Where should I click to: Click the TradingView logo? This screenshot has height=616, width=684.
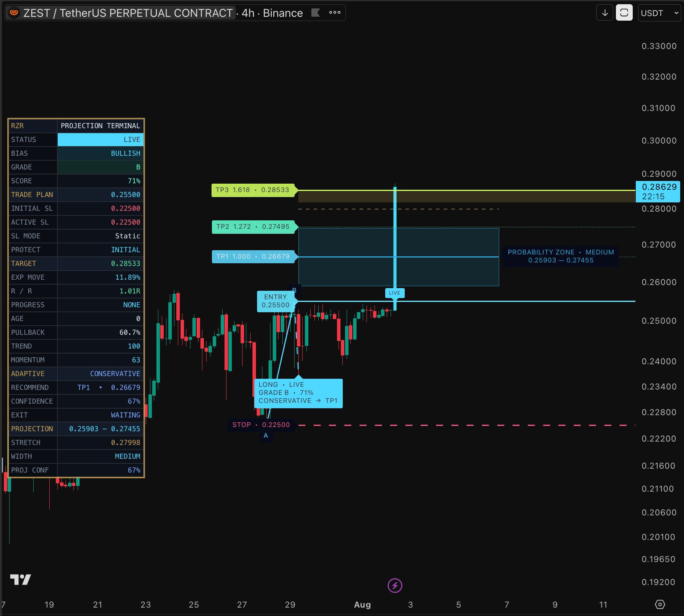click(21, 580)
